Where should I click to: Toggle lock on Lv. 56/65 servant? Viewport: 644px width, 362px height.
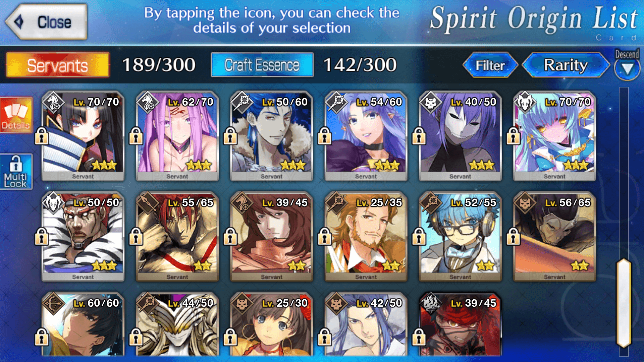pyautogui.click(x=513, y=236)
